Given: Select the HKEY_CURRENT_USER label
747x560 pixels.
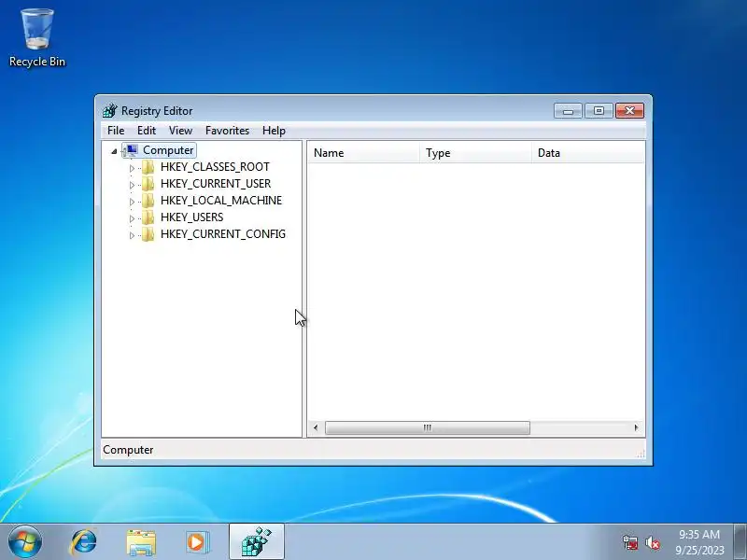Looking at the screenshot, I should (216, 184).
